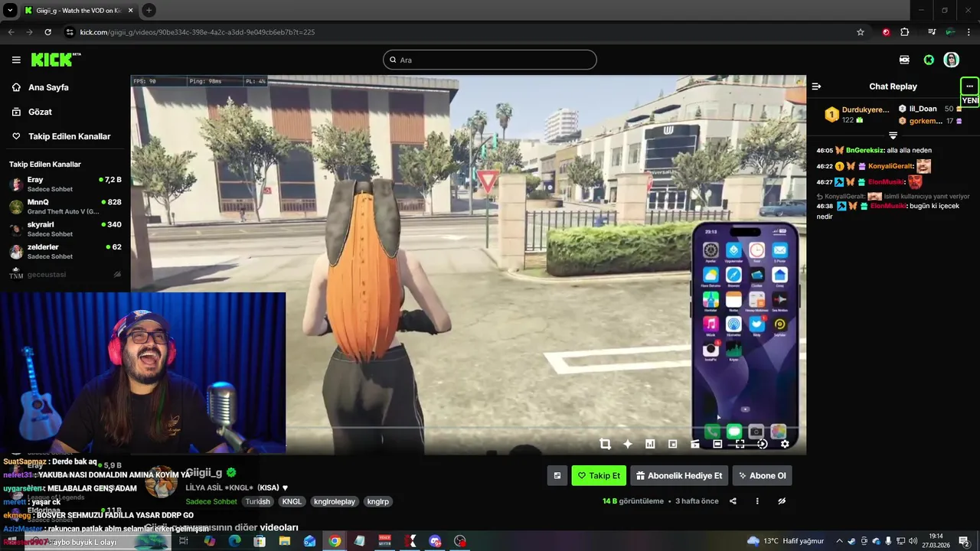This screenshot has height=551, width=980.
Task: Click the lil_Doan leaderboard entry
Action: click(930, 109)
